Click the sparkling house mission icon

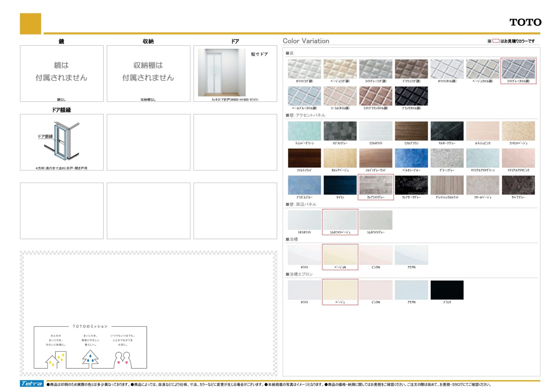56,360
